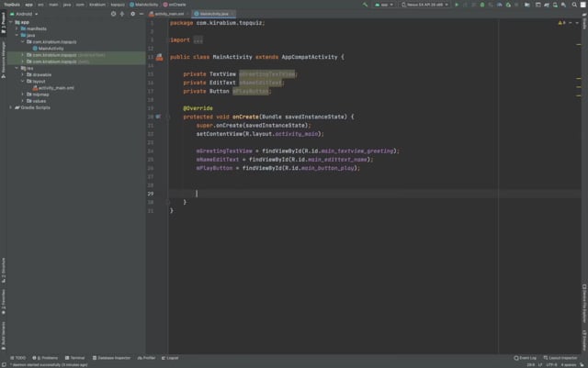The height and width of the screenshot is (368, 588).
Task: Select activity_main.xml in the project tree
Action: coord(56,88)
